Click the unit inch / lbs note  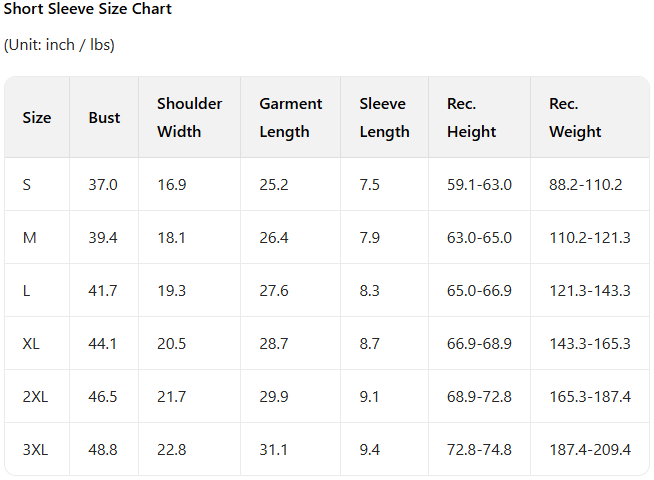tap(59, 45)
